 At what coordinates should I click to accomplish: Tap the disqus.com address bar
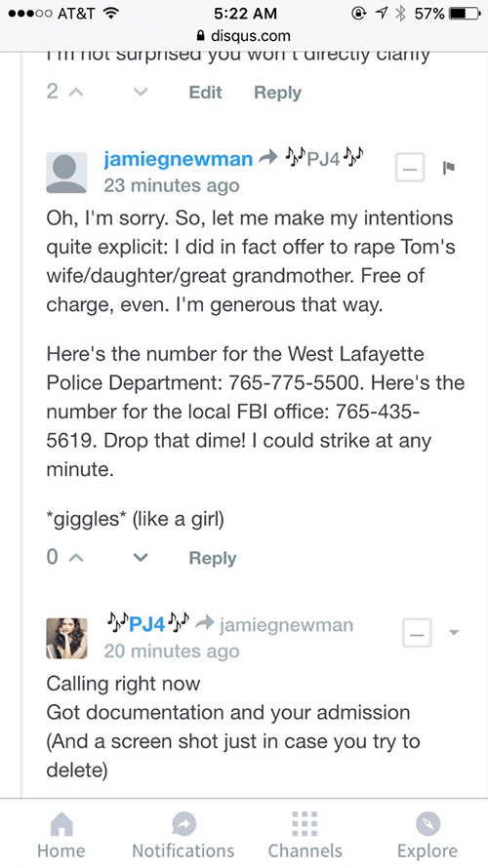pos(244,36)
